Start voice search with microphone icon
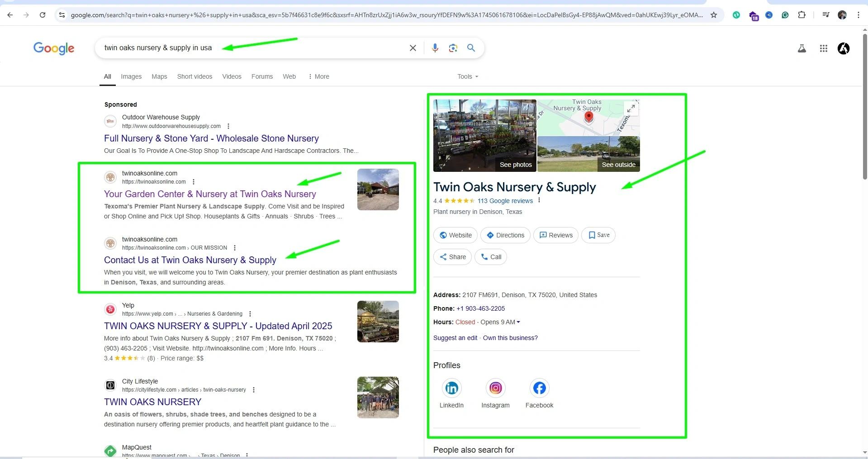Screen dimensions: 868x459 point(435,48)
